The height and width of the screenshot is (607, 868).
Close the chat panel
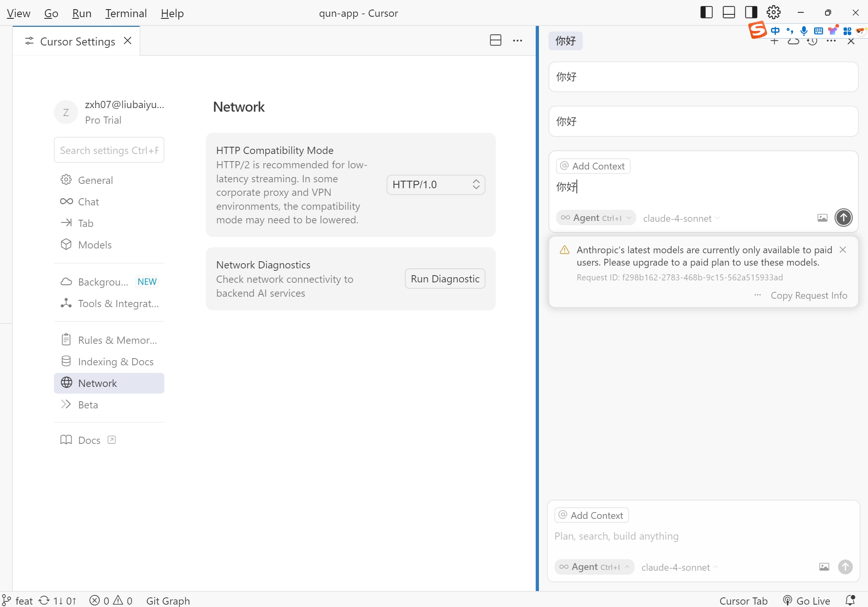[x=851, y=41]
